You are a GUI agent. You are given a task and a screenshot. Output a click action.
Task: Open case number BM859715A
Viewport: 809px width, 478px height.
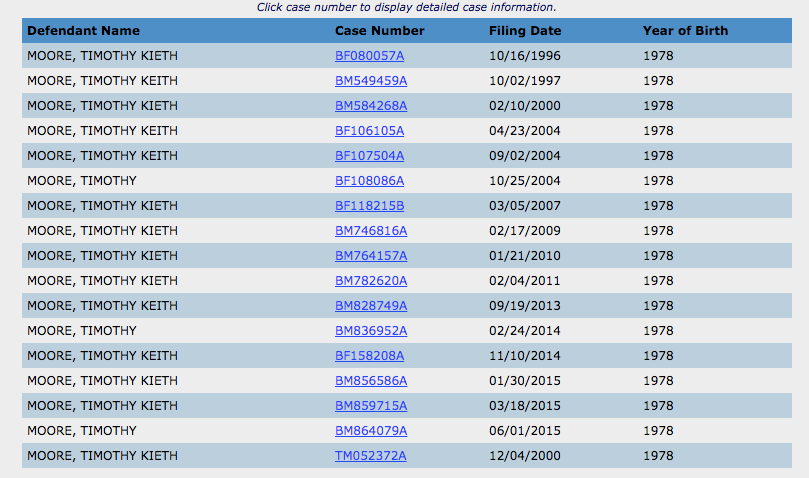tap(371, 406)
